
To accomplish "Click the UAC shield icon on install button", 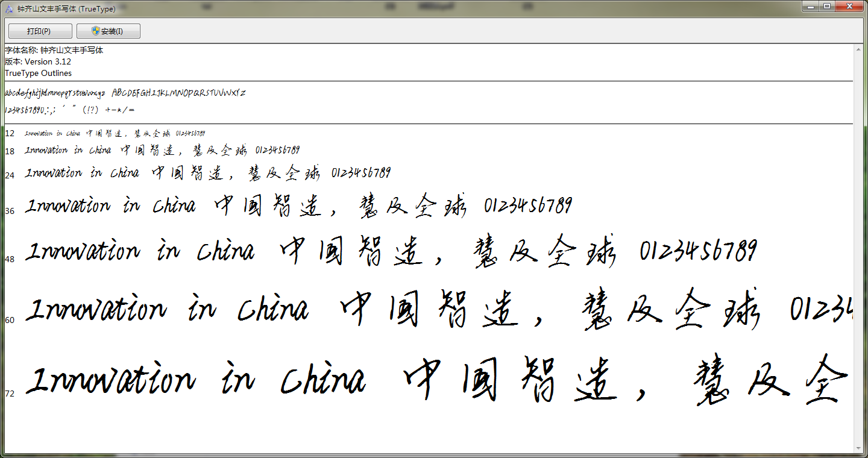I will pyautogui.click(x=95, y=31).
